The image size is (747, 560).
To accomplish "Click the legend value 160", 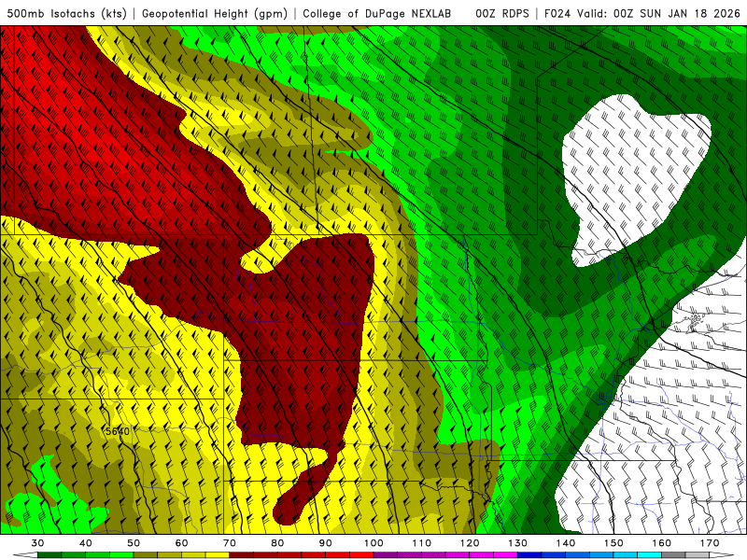I will (662, 543).
